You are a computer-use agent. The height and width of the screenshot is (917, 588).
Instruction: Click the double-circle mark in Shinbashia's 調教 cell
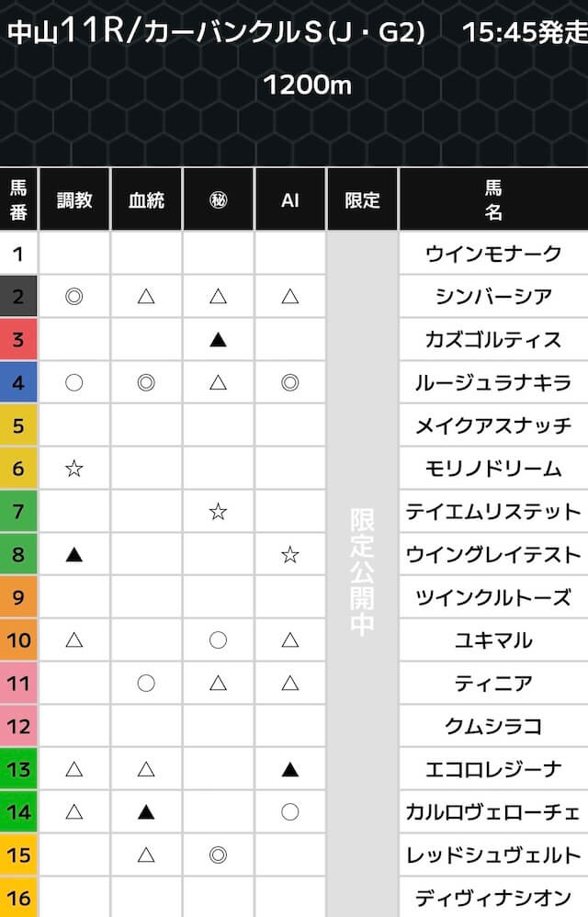(x=74, y=296)
